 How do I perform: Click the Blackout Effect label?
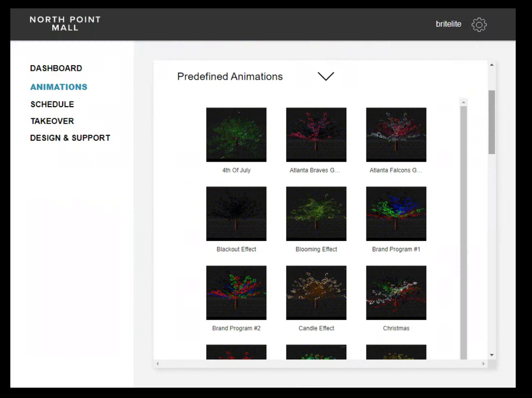point(236,249)
